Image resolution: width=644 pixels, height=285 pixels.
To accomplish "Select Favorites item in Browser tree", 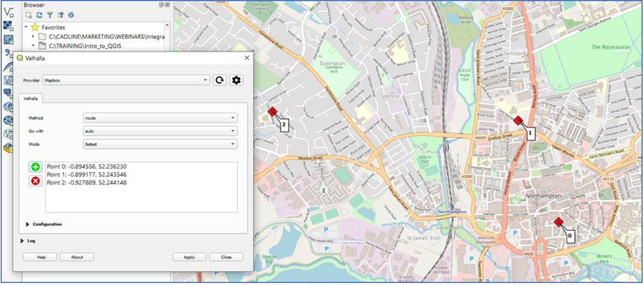I will pyautogui.click(x=54, y=27).
